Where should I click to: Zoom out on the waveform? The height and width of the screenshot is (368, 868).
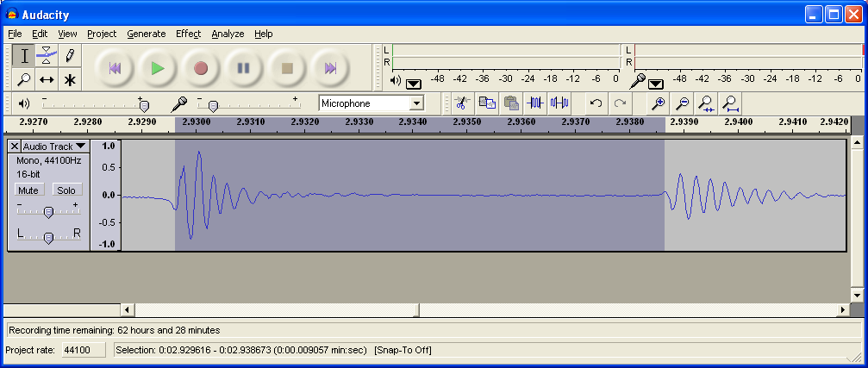[x=683, y=103]
